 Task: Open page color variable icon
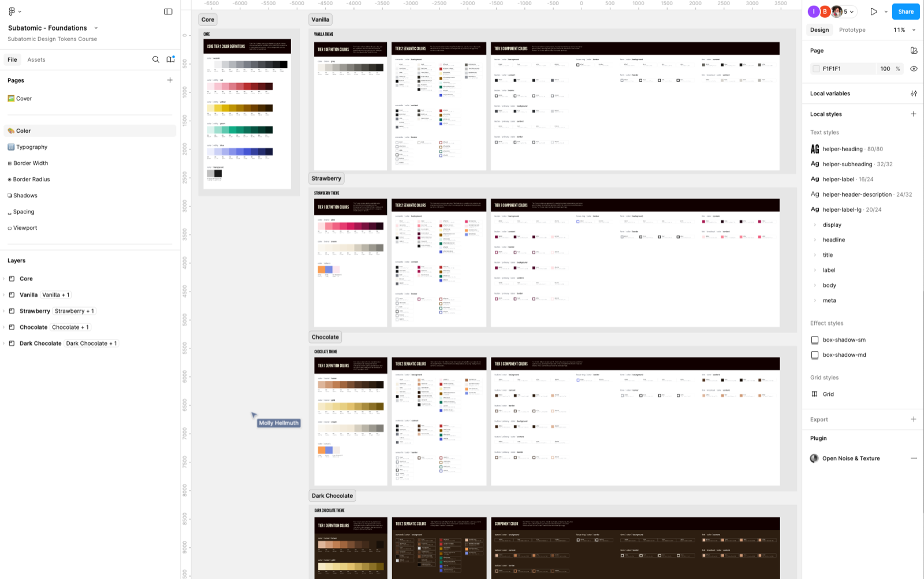(x=914, y=51)
